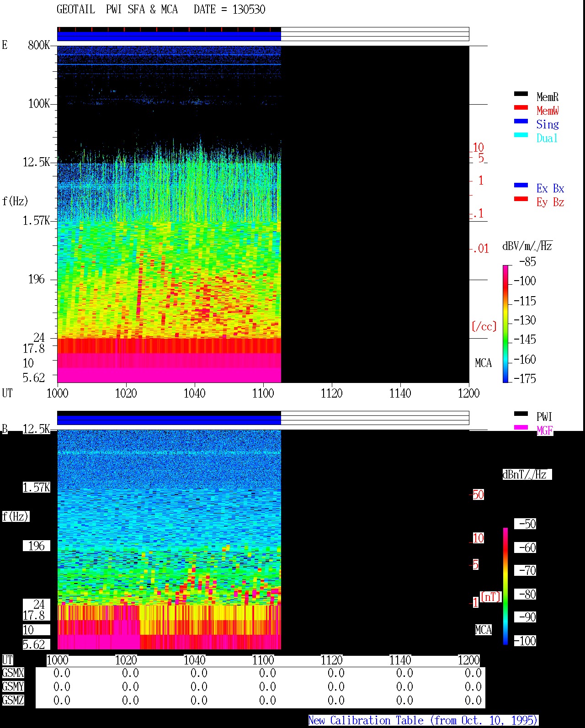
Task: Click the New Calibration Table link
Action: (423, 720)
